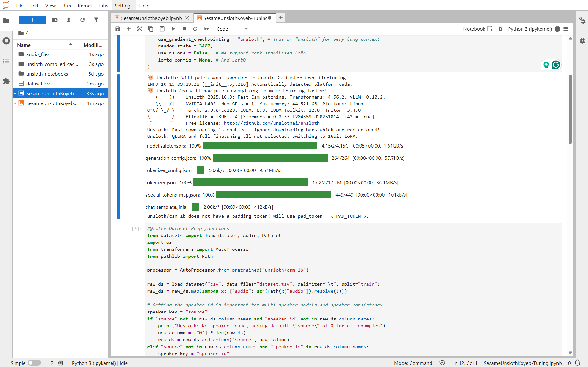Upload files using the upload icon
The image size is (588, 367).
coord(68,20)
